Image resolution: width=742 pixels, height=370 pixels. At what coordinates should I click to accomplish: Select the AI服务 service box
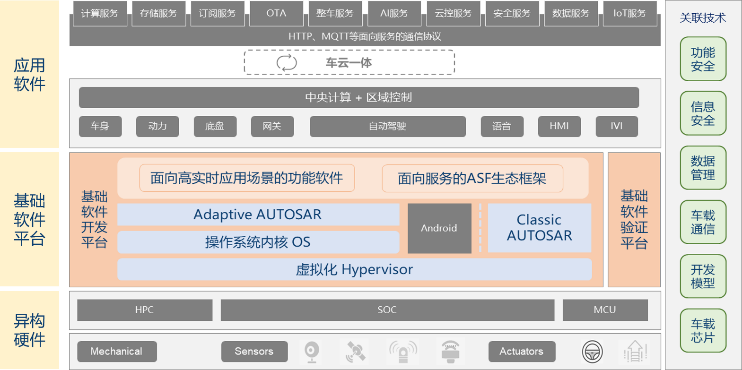click(394, 13)
